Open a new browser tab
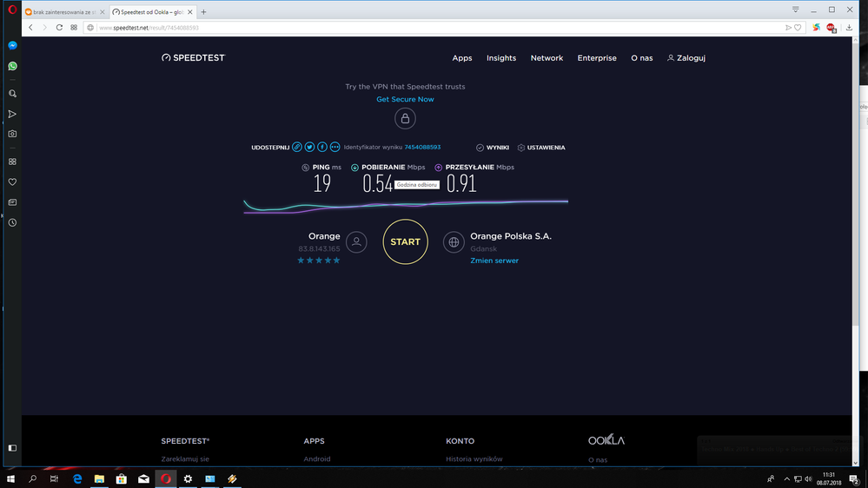Viewport: 868px width, 488px height. click(203, 11)
